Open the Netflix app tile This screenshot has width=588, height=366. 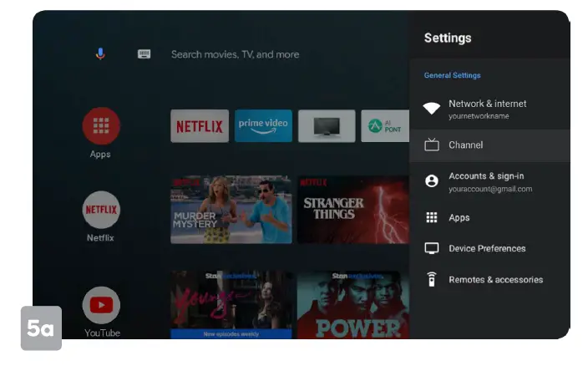point(200,126)
